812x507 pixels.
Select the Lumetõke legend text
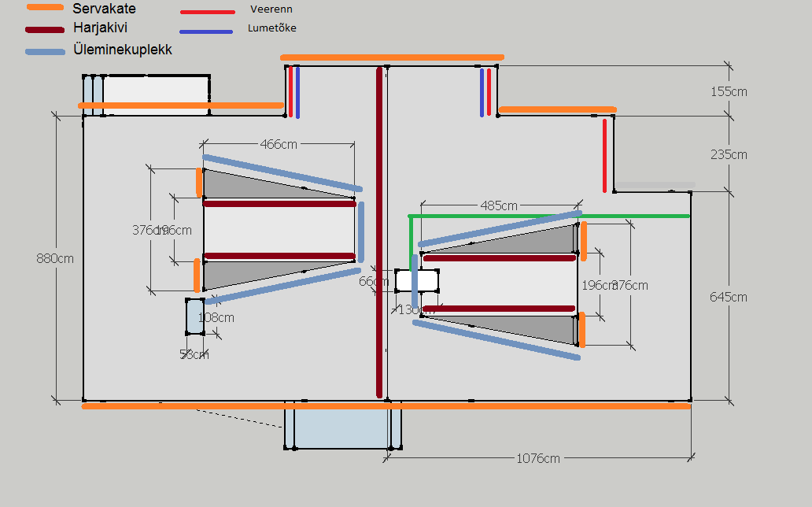click(271, 28)
